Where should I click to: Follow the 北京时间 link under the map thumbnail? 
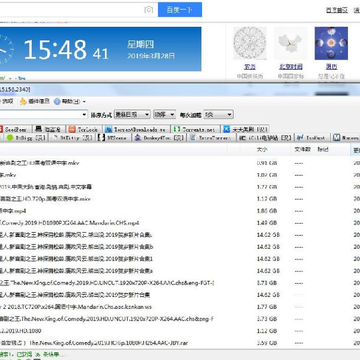[x=291, y=67]
